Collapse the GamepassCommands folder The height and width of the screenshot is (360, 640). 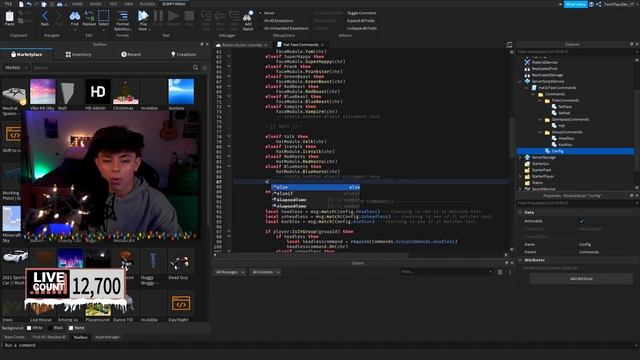point(540,120)
